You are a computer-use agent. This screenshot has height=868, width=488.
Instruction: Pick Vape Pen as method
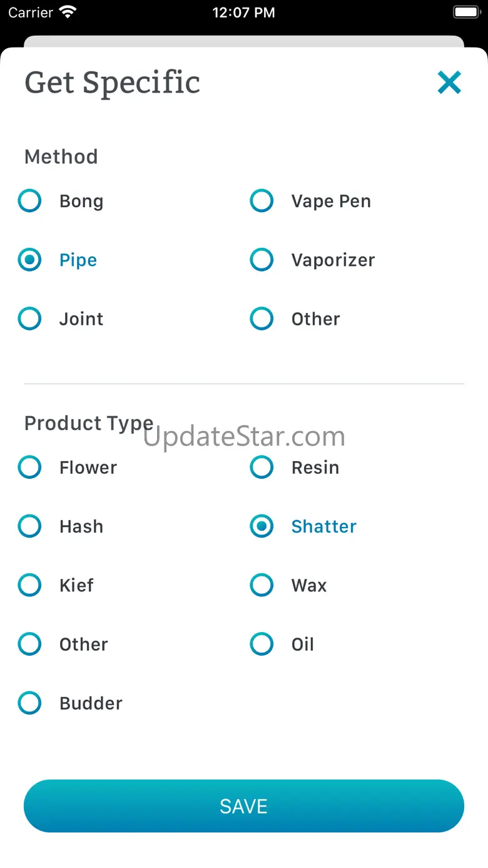point(262,202)
